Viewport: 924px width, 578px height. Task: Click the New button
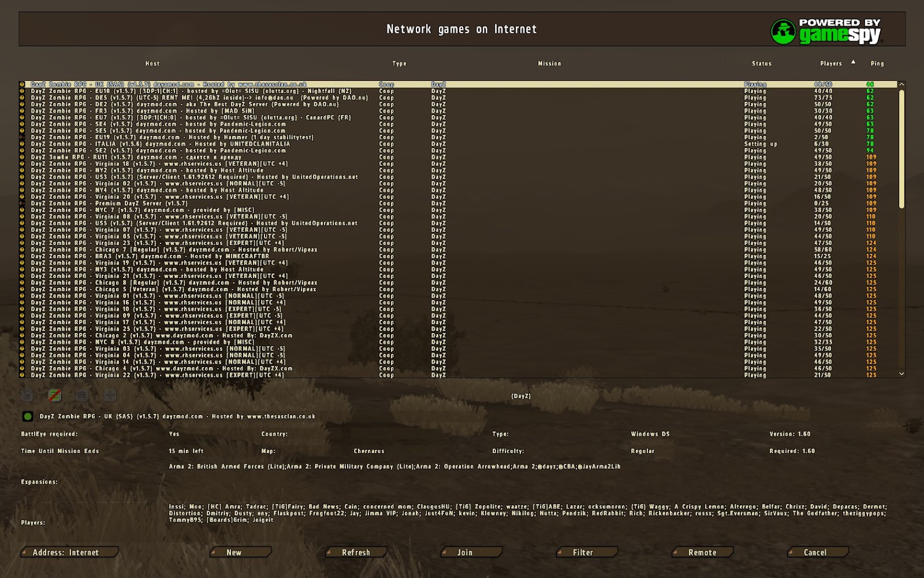(240, 553)
